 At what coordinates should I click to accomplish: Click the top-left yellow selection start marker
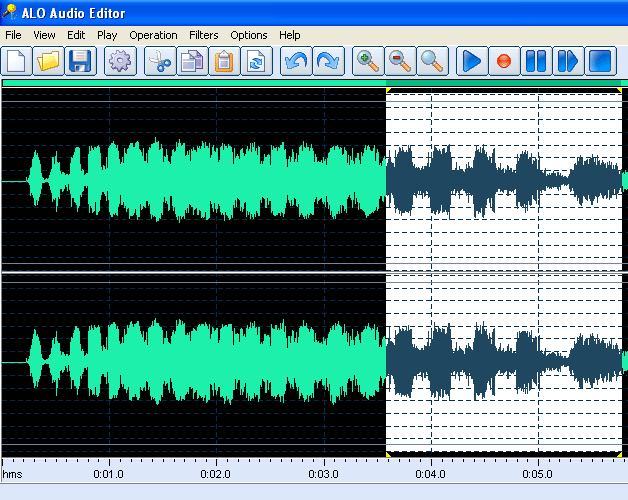388,91
